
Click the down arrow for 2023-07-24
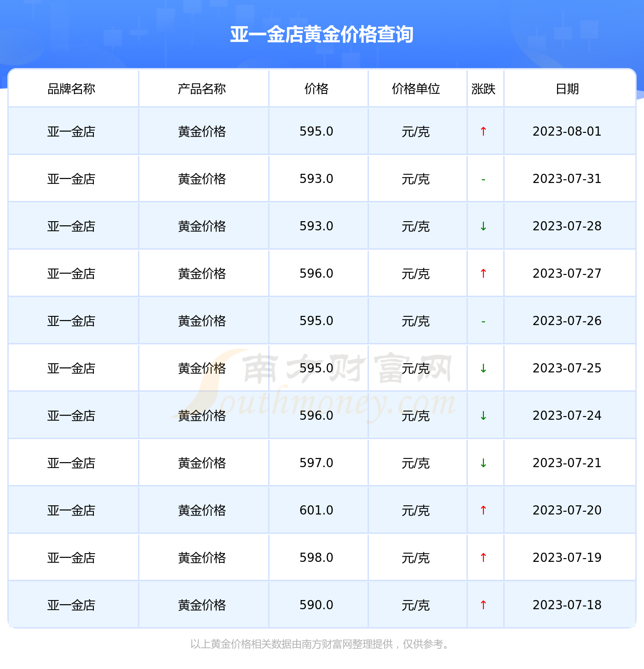[x=483, y=416]
